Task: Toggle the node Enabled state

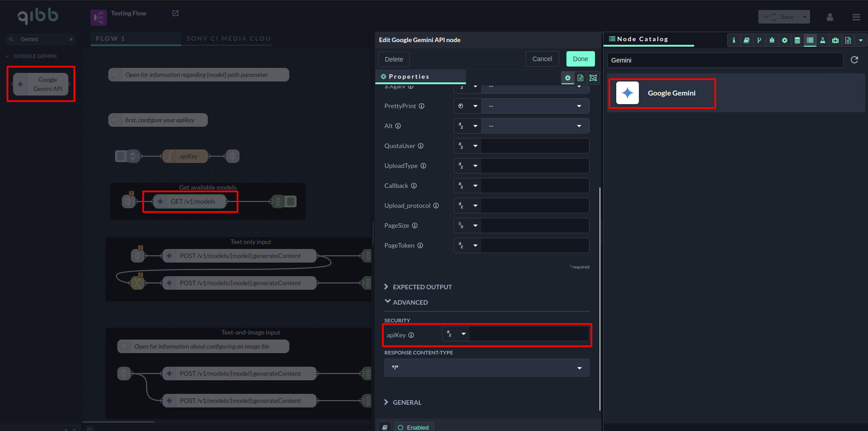Action: [x=413, y=427]
